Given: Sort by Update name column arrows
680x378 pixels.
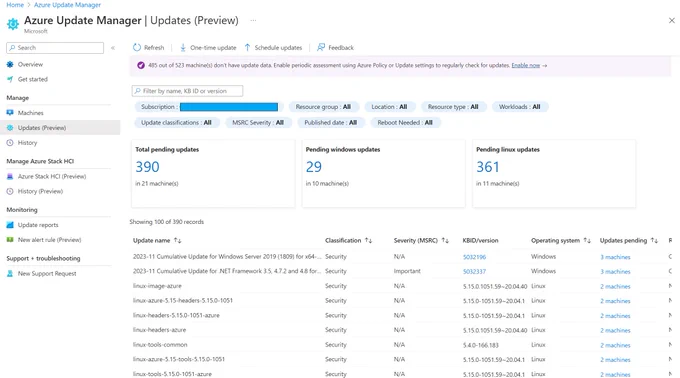Looking at the screenshot, I should [177, 240].
